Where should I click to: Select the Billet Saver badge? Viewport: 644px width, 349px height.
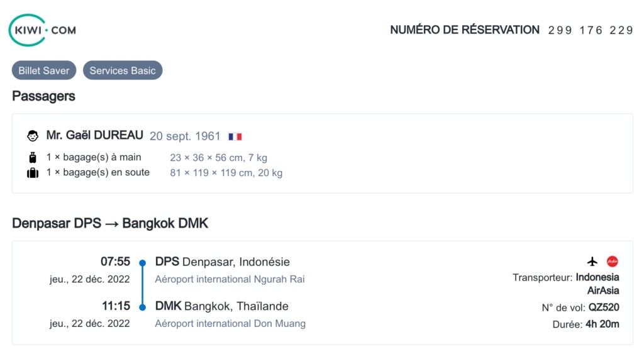pos(44,70)
